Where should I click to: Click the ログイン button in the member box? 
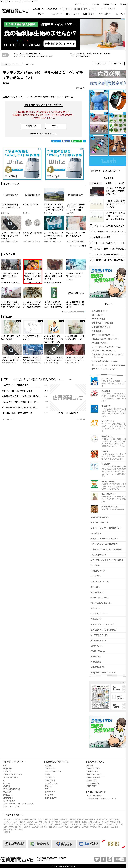point(56,126)
